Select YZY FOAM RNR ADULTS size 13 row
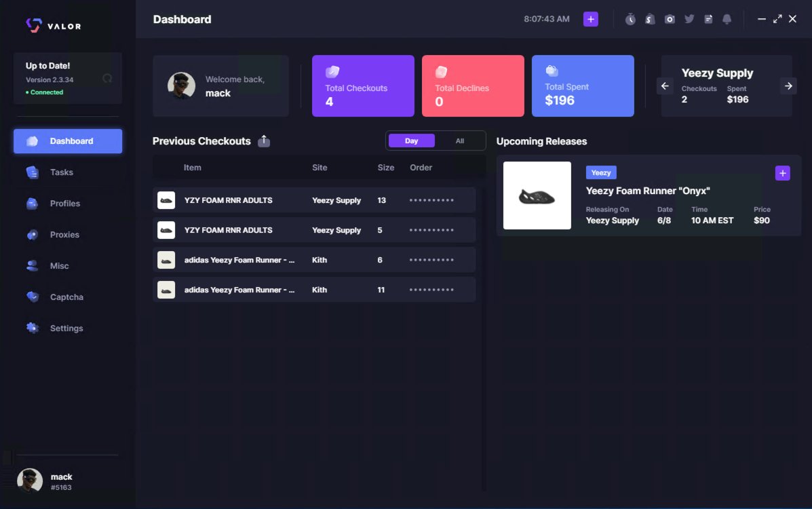Viewport: 812px width, 509px height. click(x=314, y=200)
